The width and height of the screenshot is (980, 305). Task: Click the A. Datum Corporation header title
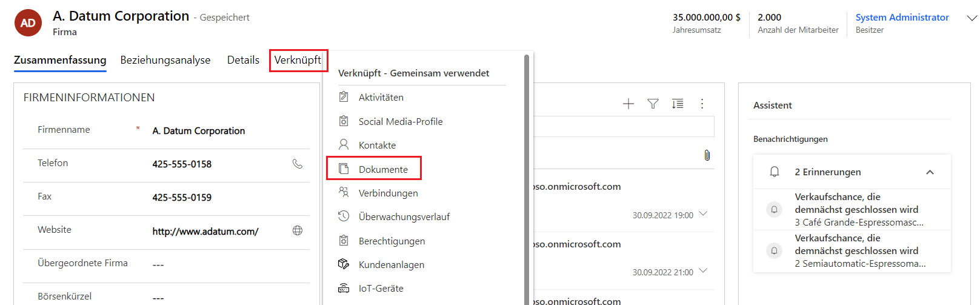tap(121, 16)
